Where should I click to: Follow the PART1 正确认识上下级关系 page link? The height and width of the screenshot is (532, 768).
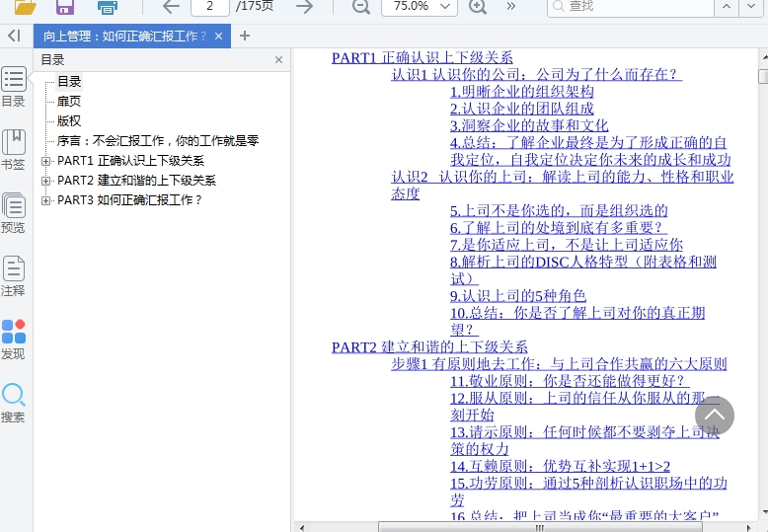(x=422, y=58)
